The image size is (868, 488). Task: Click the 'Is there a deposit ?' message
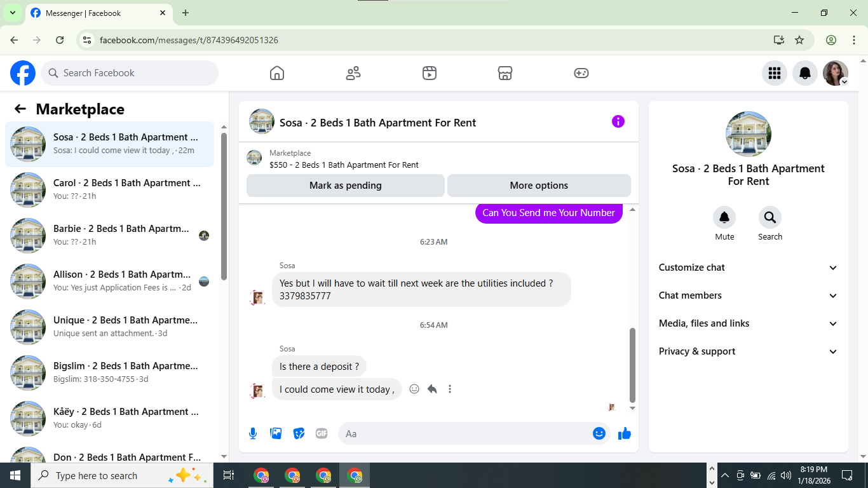click(x=319, y=367)
